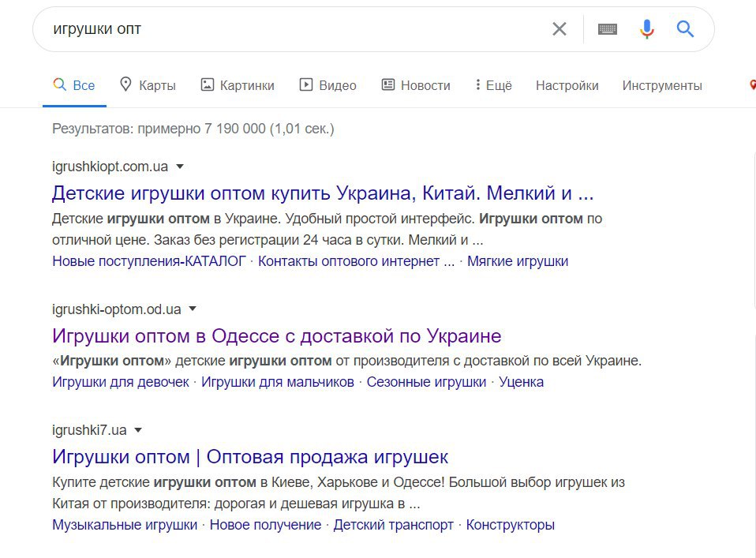Image resolution: width=756 pixels, height=558 pixels.
Task: Open sitelink 'Новое получение'
Action: click(x=265, y=525)
